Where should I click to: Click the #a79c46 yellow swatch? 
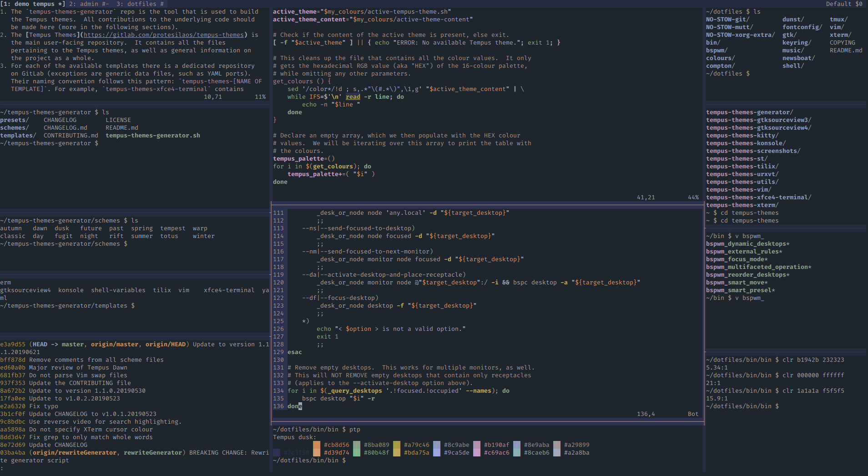[397, 445]
